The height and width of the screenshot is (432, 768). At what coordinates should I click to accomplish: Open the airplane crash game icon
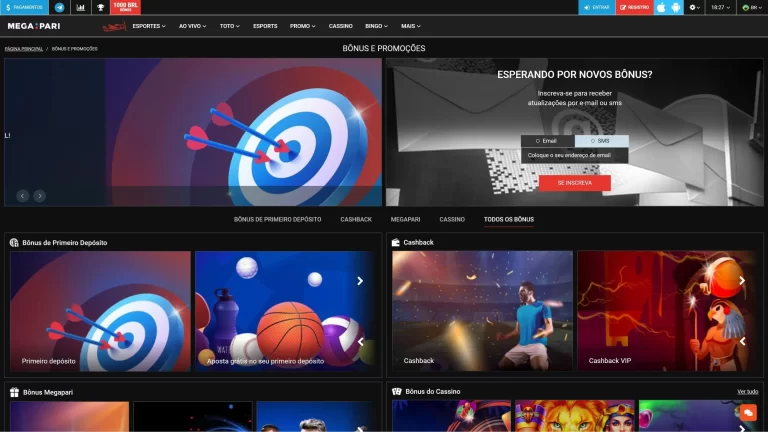[x=114, y=26]
